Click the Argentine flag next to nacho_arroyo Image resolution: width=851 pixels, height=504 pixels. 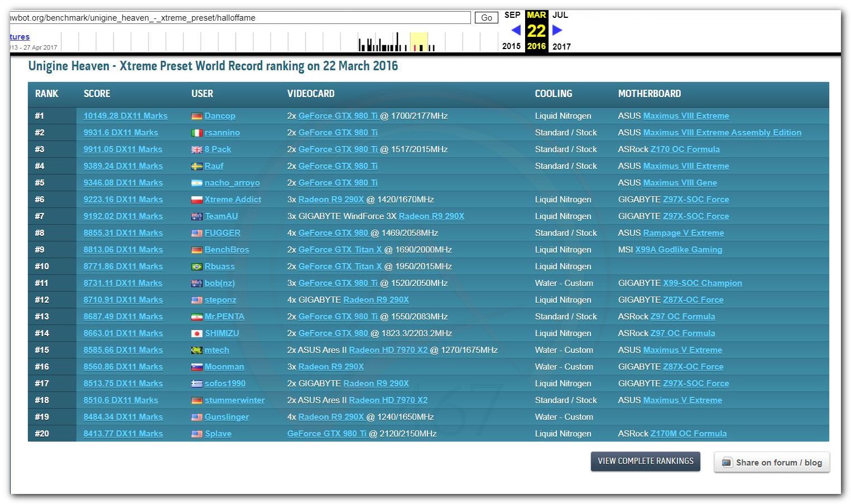click(196, 183)
